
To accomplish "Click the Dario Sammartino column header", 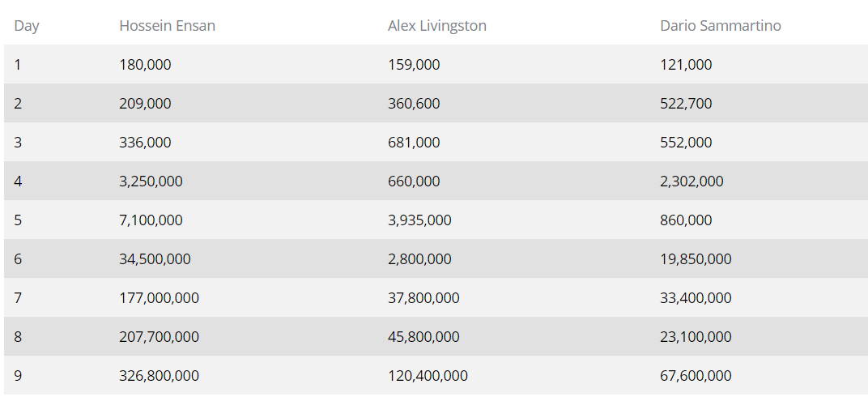I will [720, 25].
